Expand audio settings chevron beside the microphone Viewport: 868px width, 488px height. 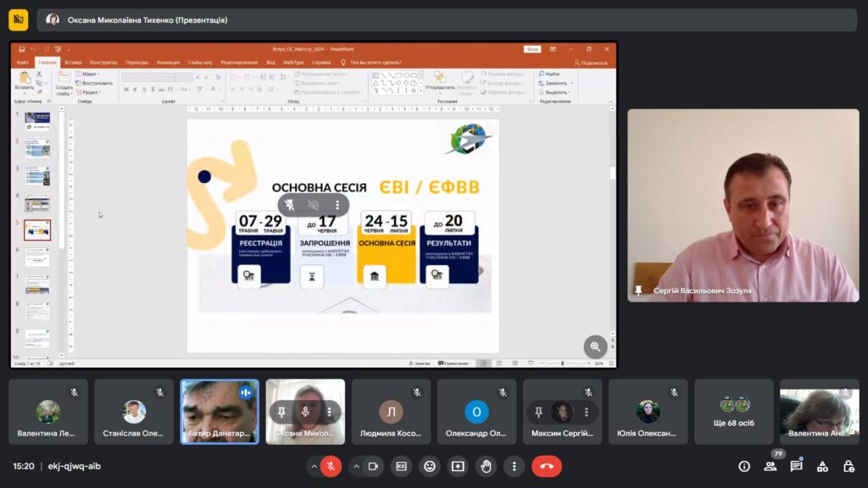click(314, 466)
